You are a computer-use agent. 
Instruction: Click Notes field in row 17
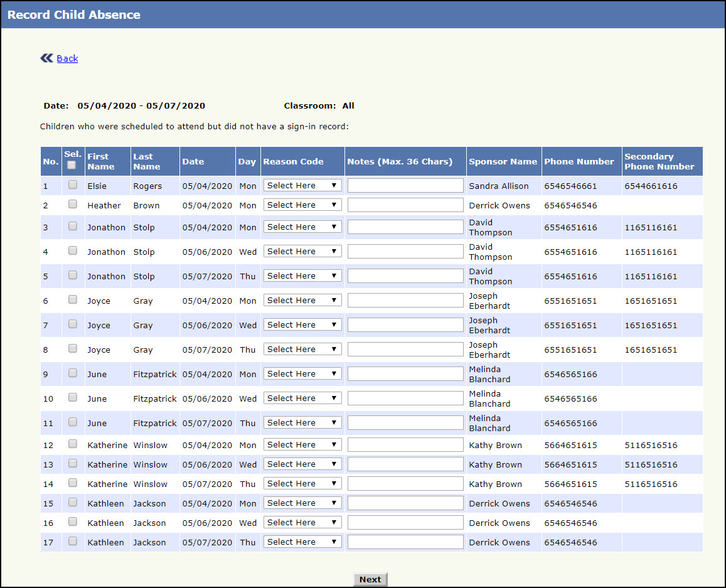405,542
